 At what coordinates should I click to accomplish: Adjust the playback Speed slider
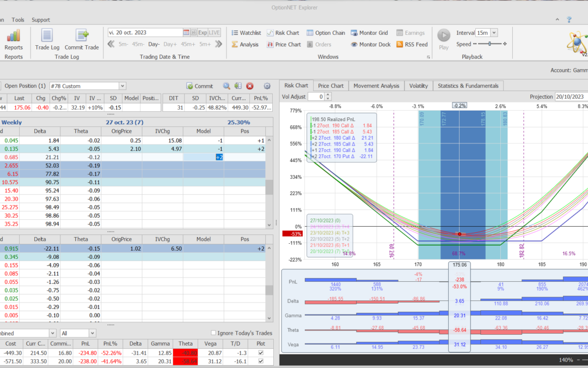point(489,44)
